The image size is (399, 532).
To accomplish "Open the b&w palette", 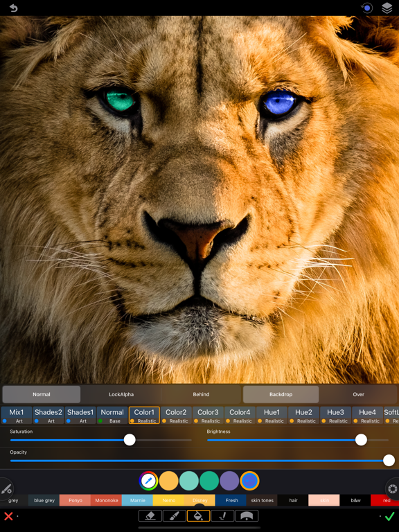I will 355,500.
